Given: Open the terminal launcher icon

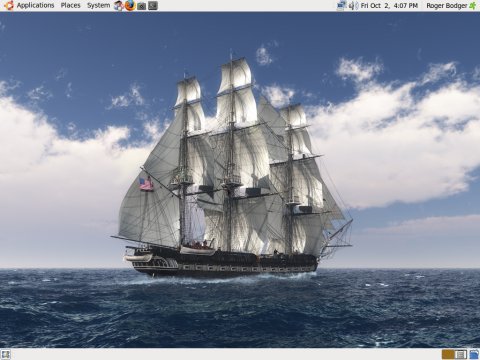Looking at the screenshot, I should (153, 5).
